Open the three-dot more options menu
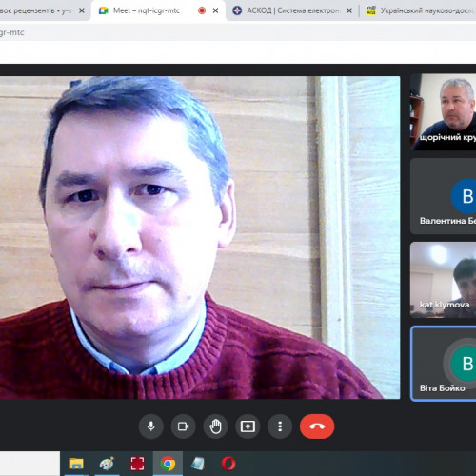The image size is (476, 476). [x=280, y=426]
